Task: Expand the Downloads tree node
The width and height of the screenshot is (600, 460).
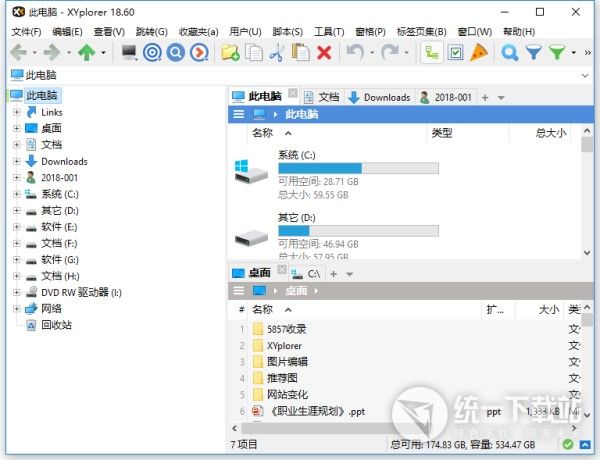Action: (x=16, y=161)
